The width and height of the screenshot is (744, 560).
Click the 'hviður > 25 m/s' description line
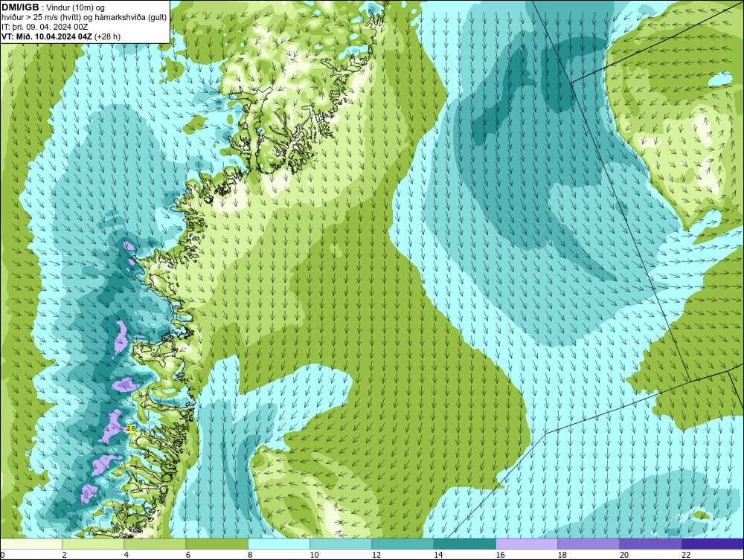84,18
